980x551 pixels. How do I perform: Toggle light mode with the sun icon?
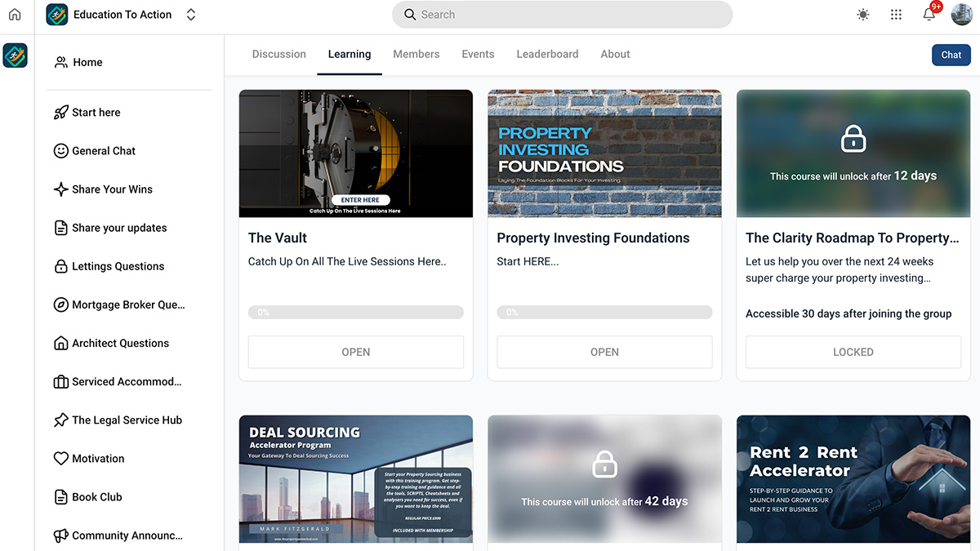coord(862,14)
